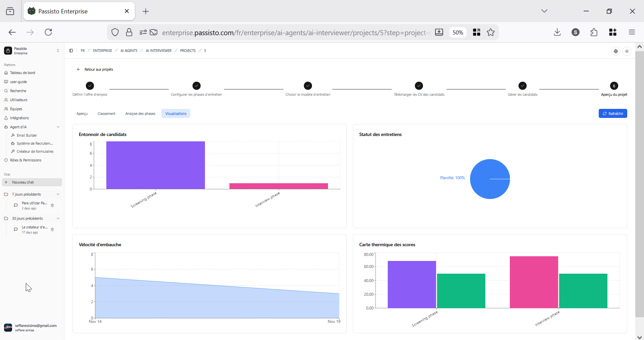
Task: Open Tableau de bord from sidebar
Action: click(22, 73)
